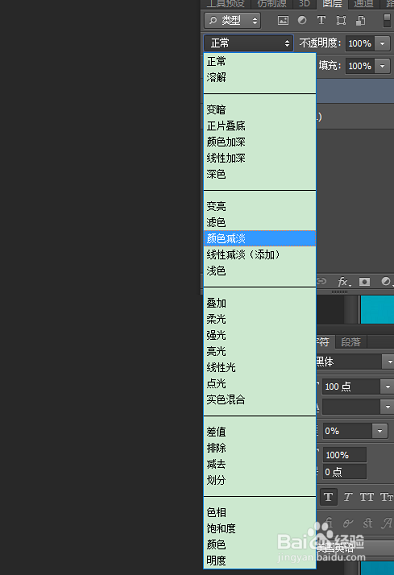Choose 深色 blend mode

pos(260,174)
